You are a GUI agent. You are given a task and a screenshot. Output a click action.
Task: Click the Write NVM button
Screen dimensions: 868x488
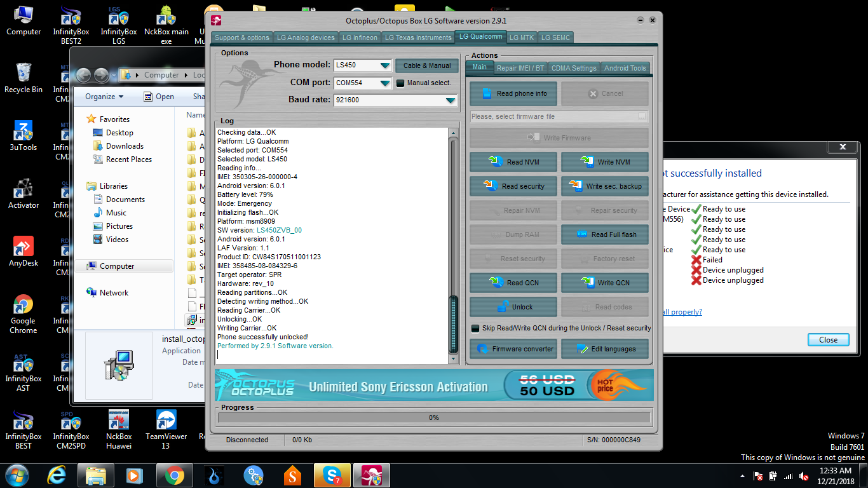[605, 162]
